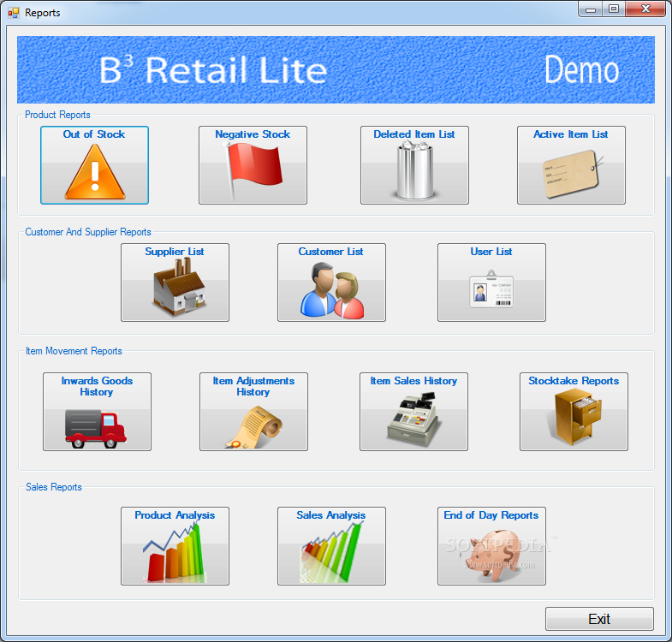Image resolution: width=672 pixels, height=642 pixels.
Task: Open the Customer List people icon
Action: point(331,282)
